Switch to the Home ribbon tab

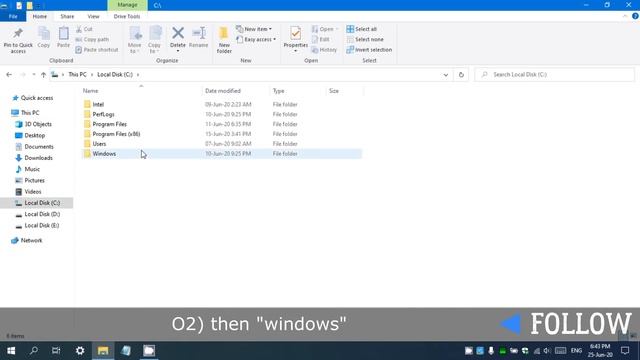40,16
